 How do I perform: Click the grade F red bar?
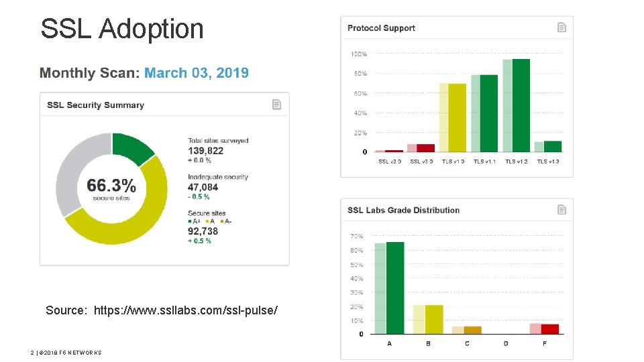[x=550, y=329]
